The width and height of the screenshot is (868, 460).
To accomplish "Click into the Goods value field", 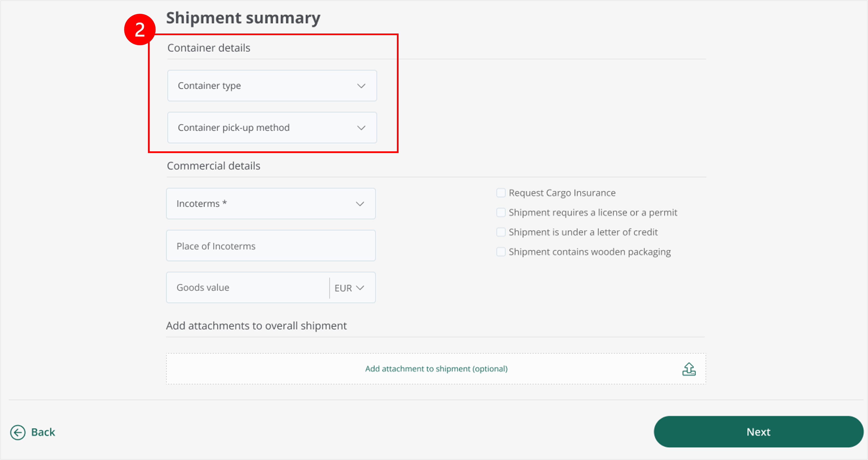I will point(248,287).
